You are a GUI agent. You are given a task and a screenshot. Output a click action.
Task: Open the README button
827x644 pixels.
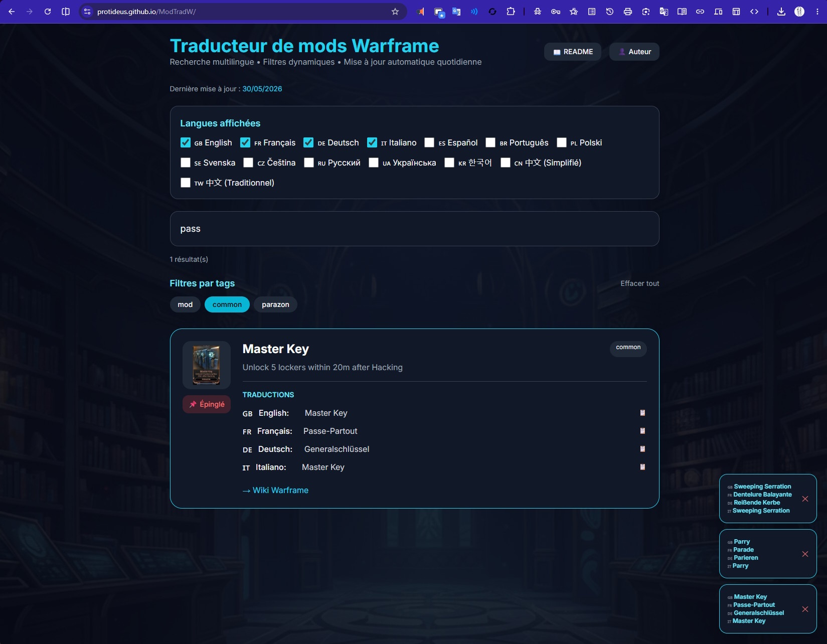click(573, 52)
